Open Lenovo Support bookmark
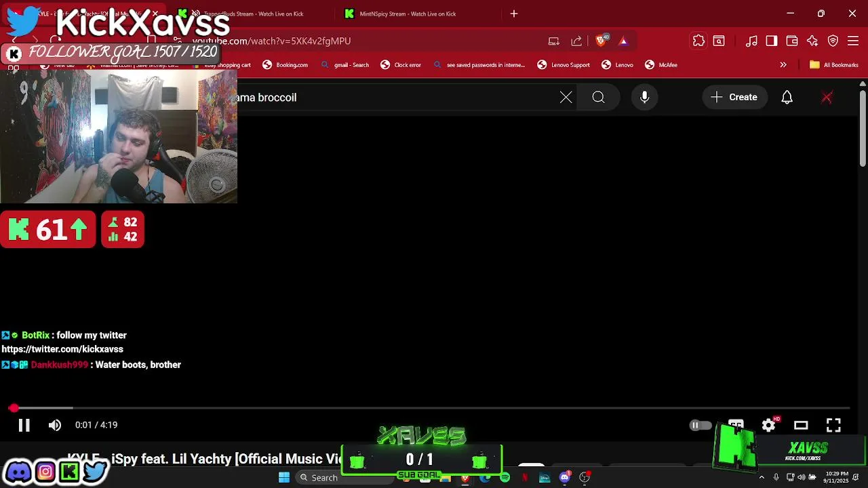This screenshot has height=488, width=868. pyautogui.click(x=564, y=65)
